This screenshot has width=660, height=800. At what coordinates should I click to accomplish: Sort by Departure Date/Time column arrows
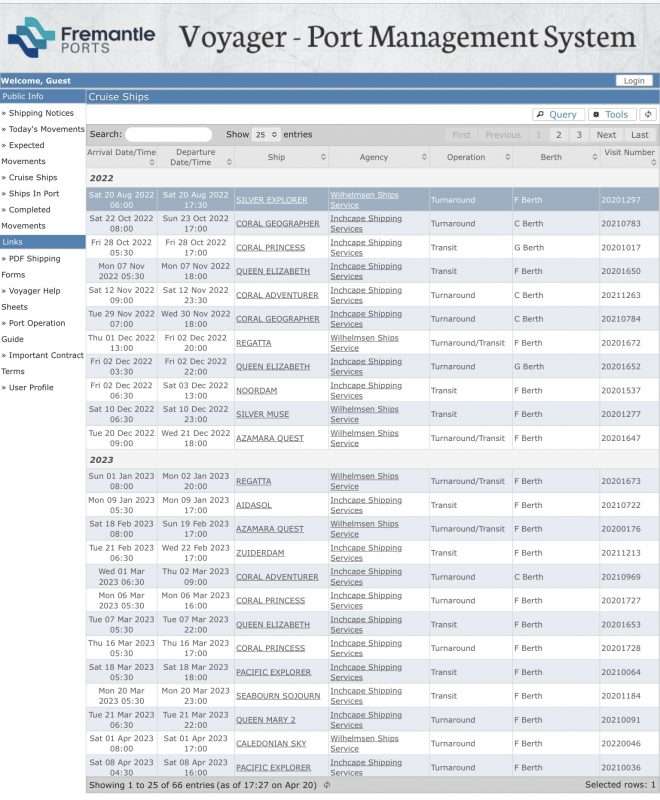pyautogui.click(x=229, y=162)
